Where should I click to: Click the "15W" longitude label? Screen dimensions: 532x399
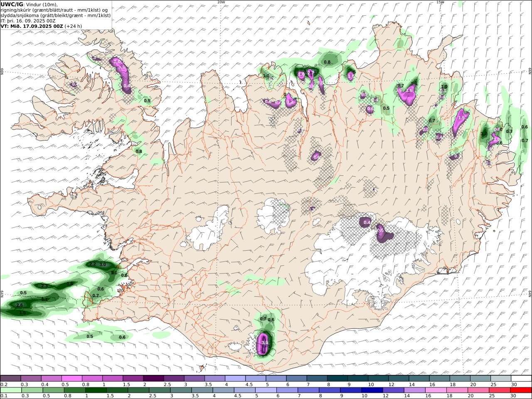click(440, 2)
